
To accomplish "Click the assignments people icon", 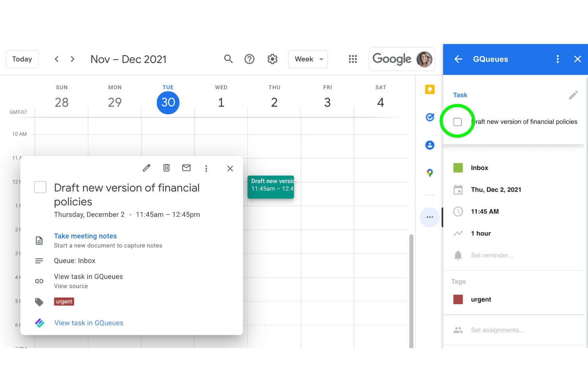I will click(x=458, y=330).
